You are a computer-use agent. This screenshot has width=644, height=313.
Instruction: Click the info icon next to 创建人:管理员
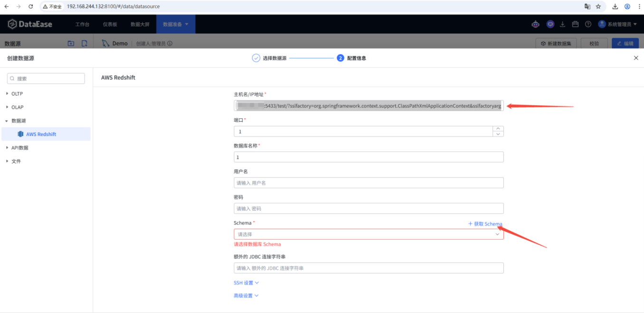point(170,43)
